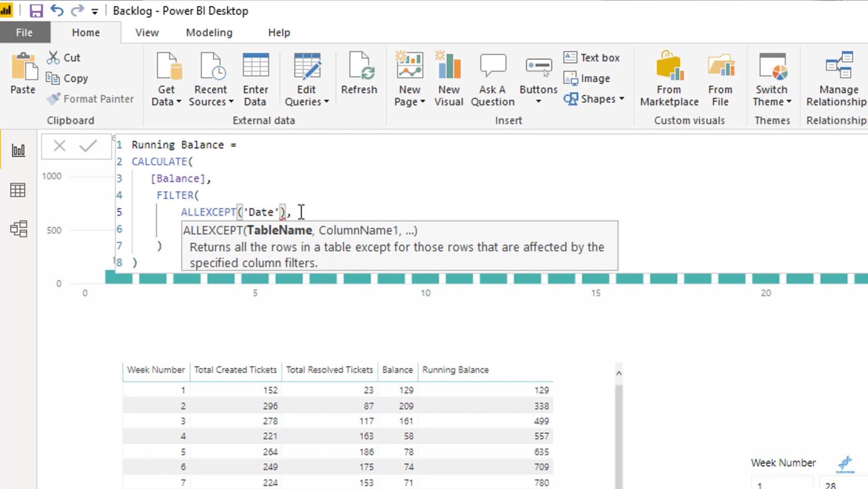This screenshot has height=489, width=868.
Task: Click Running Balance = measure name line
Action: [x=183, y=145]
